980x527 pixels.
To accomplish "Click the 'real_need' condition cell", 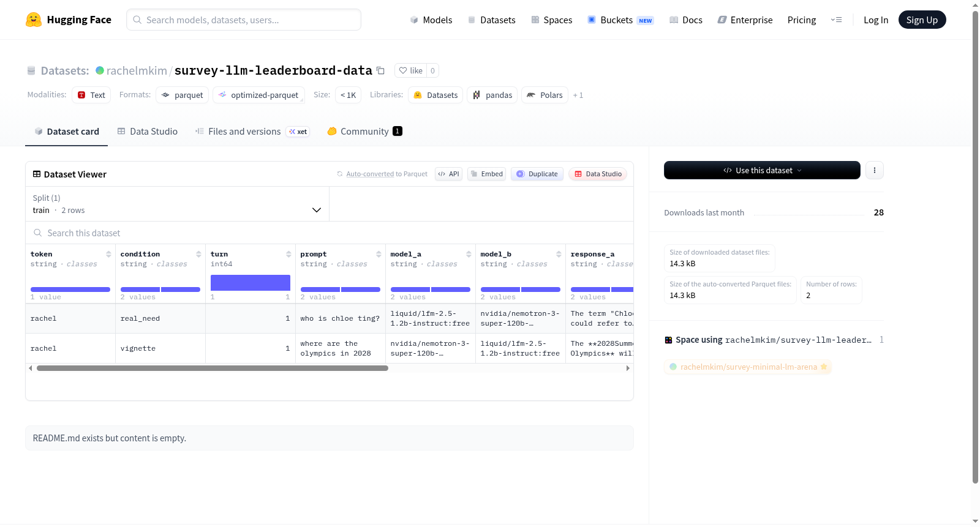I will click(x=160, y=318).
